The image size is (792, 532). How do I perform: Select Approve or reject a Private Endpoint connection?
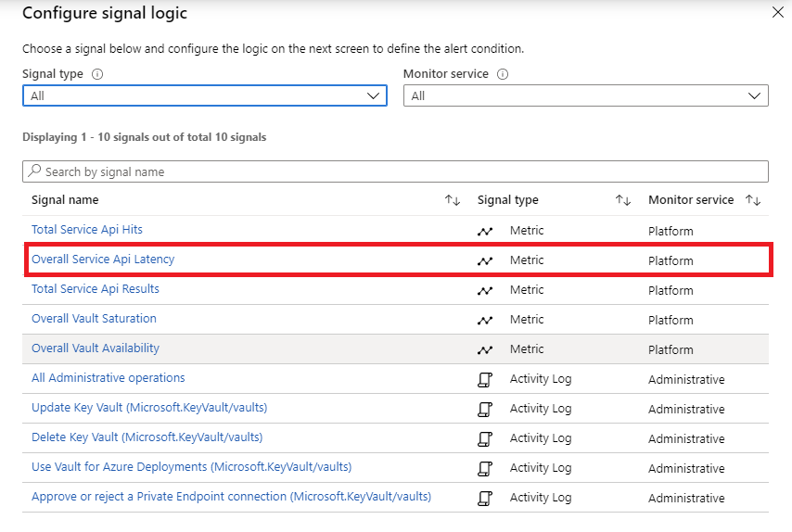coord(231,497)
